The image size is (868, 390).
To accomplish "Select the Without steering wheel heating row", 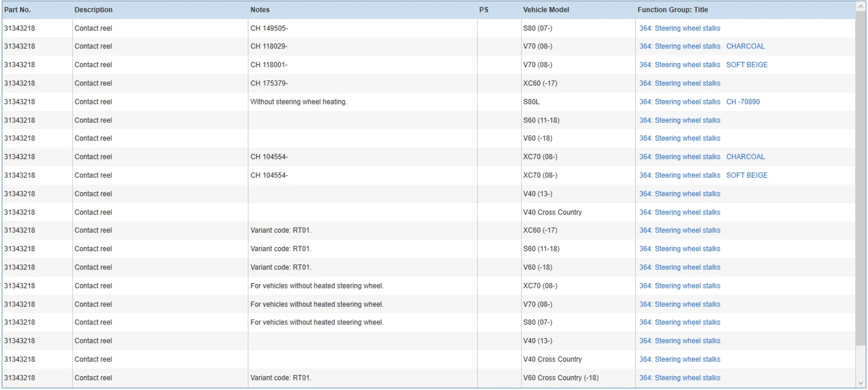I will pos(299,102).
